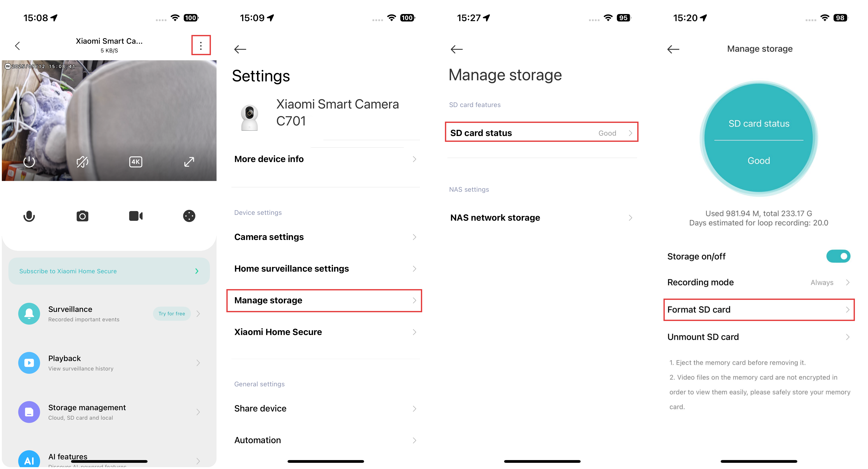Tap Try for free on Surveillance
Image resolution: width=868 pixels, height=469 pixels.
coord(172,314)
